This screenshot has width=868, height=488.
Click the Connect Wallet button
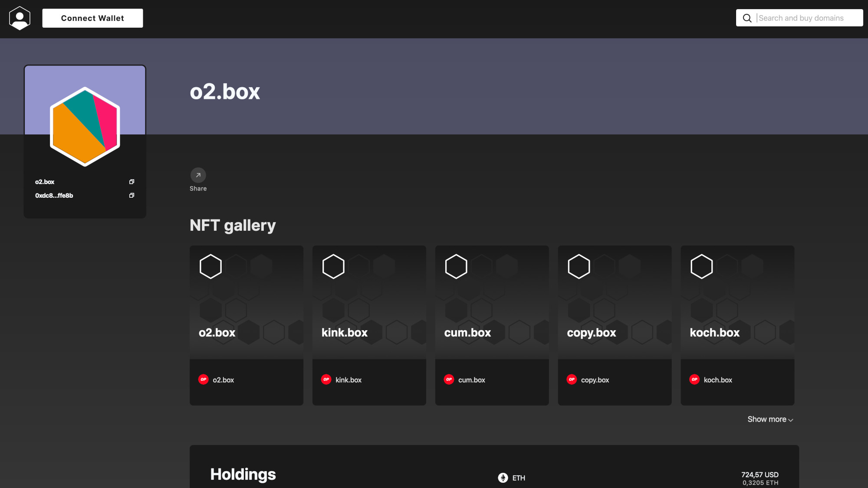tap(92, 18)
